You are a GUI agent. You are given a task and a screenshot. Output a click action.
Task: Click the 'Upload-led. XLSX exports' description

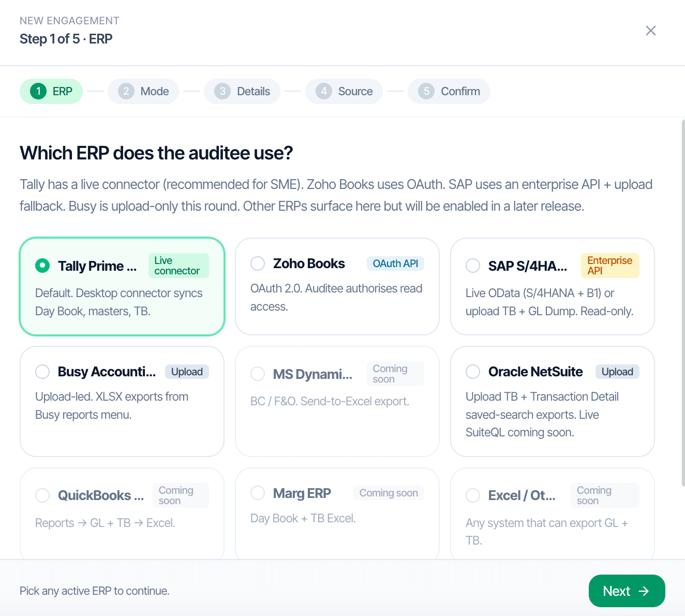click(x=112, y=405)
